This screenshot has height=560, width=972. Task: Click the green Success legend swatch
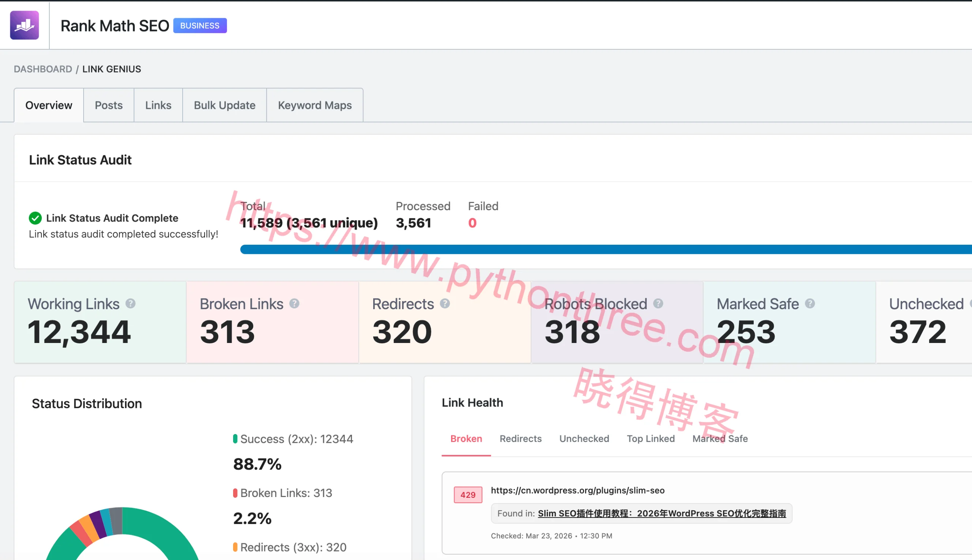tap(235, 439)
